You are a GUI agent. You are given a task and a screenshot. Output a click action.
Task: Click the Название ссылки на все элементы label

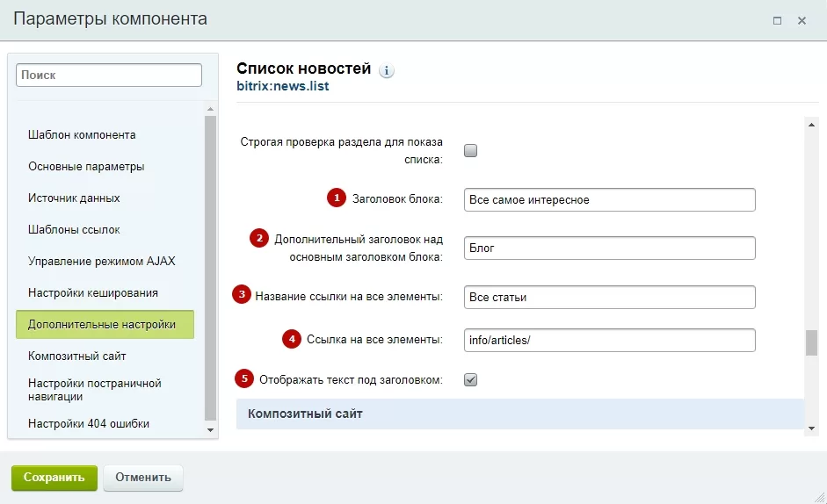(349, 297)
